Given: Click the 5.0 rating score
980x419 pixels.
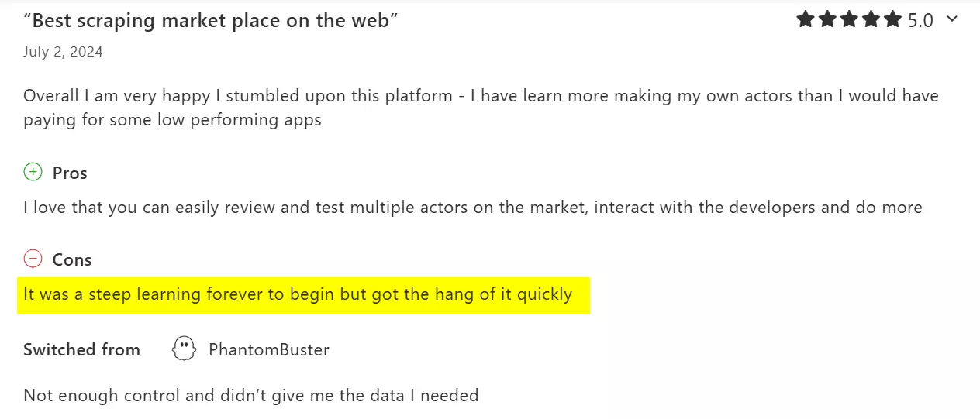Looking at the screenshot, I should click(921, 21).
